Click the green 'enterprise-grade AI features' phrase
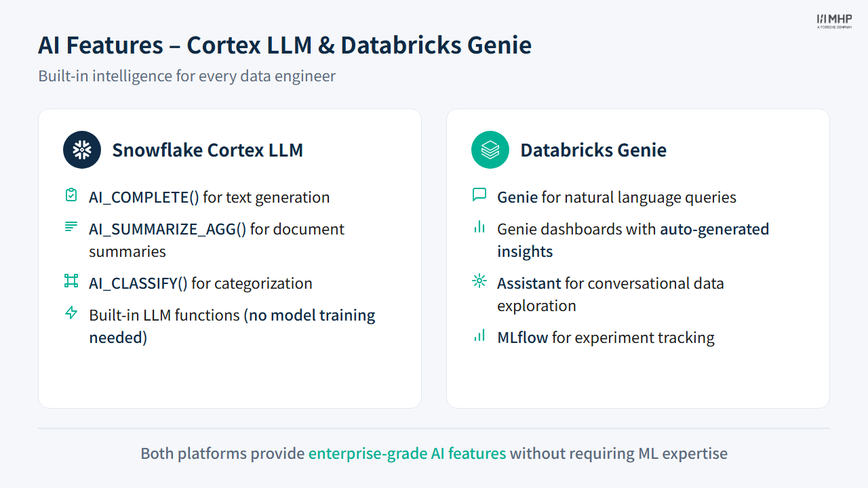This screenshot has height=488, width=868. point(408,453)
